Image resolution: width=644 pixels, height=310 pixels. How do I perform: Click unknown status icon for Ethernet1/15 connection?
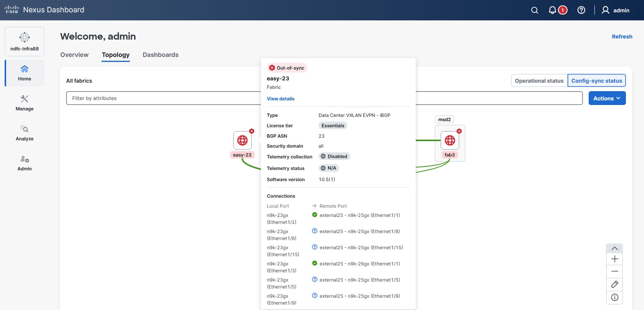tap(315, 247)
